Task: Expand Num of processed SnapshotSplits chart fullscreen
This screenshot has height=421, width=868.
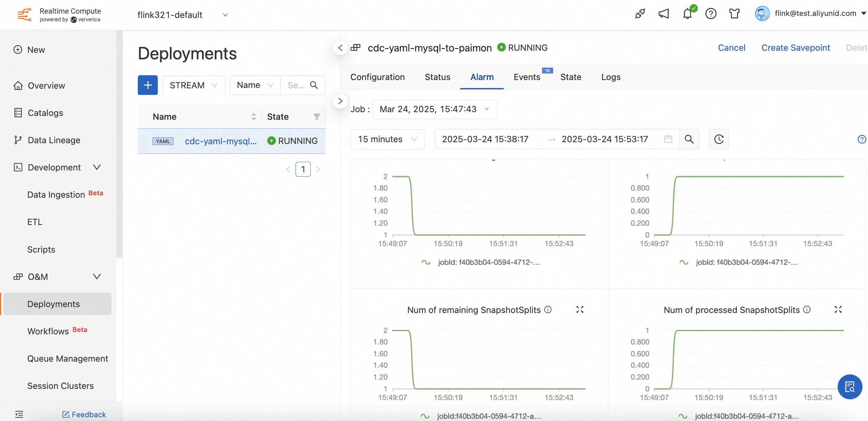Action: click(x=838, y=310)
